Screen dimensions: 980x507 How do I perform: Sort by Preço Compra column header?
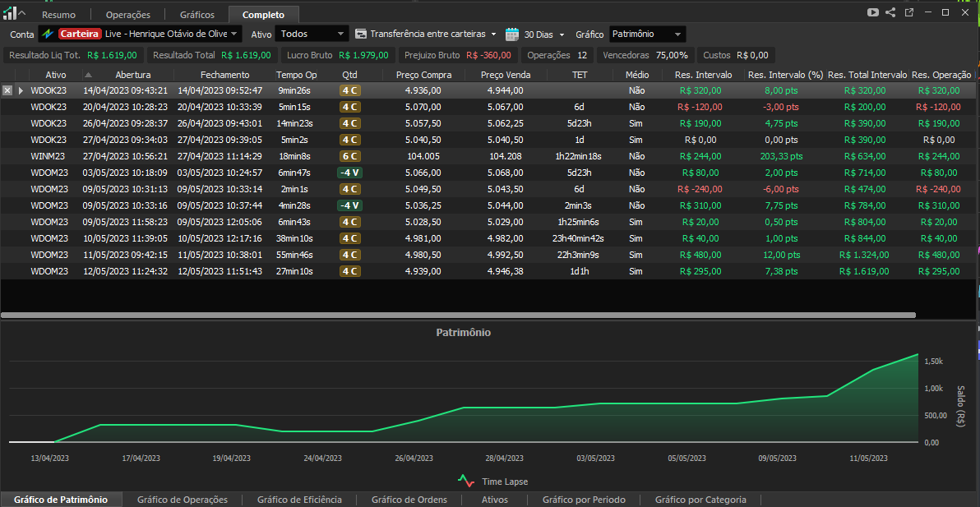423,75
